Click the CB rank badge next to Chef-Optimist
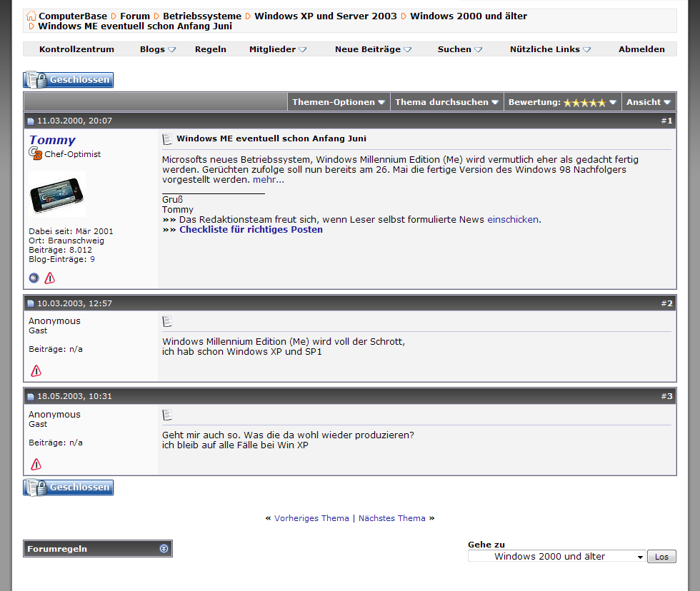Screen dimensions: 700x591 tap(35, 153)
